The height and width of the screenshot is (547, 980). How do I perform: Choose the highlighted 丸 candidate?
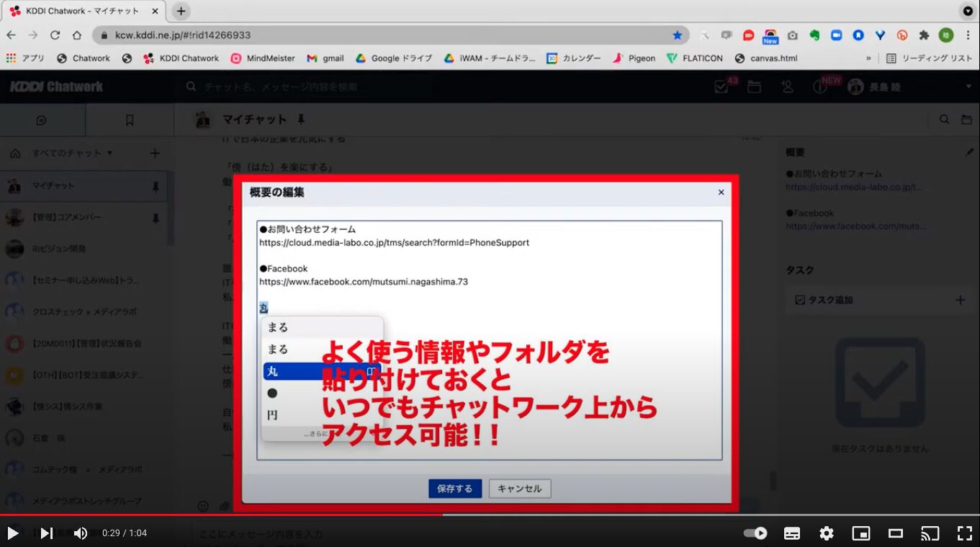coord(322,371)
